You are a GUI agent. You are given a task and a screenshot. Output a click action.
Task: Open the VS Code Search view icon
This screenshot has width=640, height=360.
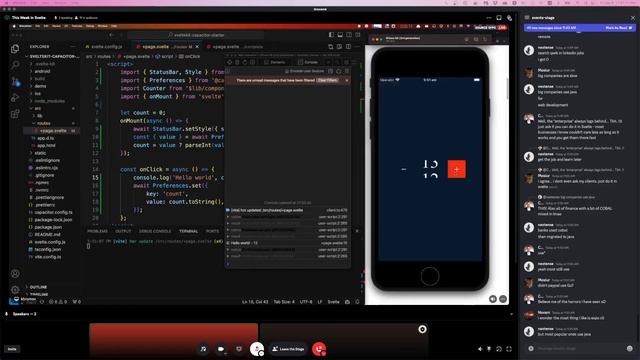tap(15, 64)
